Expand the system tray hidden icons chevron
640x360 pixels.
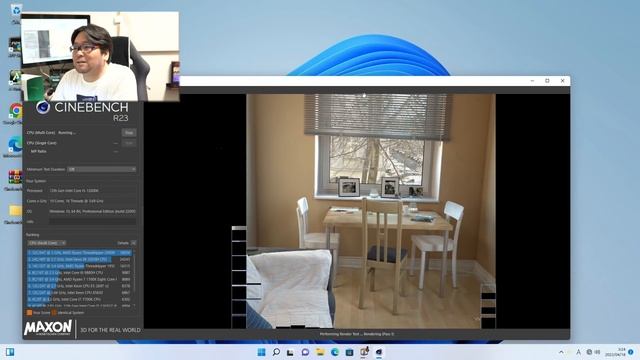(x=561, y=352)
